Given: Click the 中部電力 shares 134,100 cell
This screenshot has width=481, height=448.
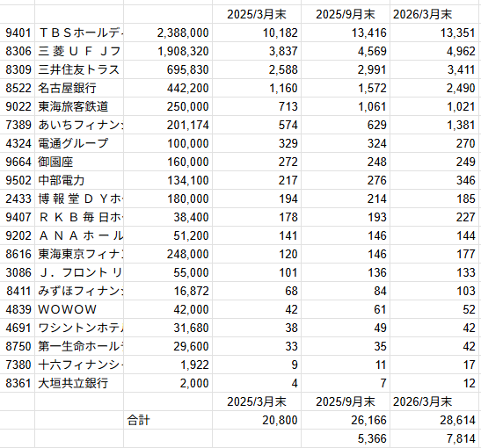Looking at the screenshot, I should 168,180.
